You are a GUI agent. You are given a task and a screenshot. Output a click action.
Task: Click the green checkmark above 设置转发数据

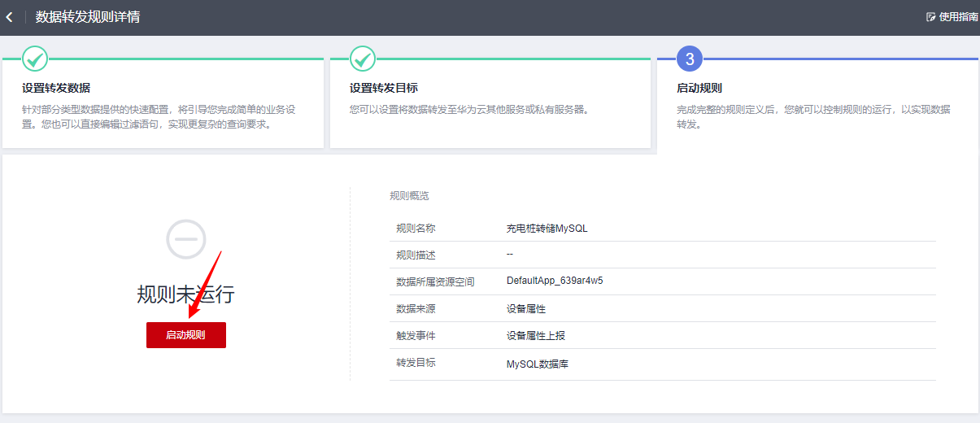pyautogui.click(x=35, y=59)
